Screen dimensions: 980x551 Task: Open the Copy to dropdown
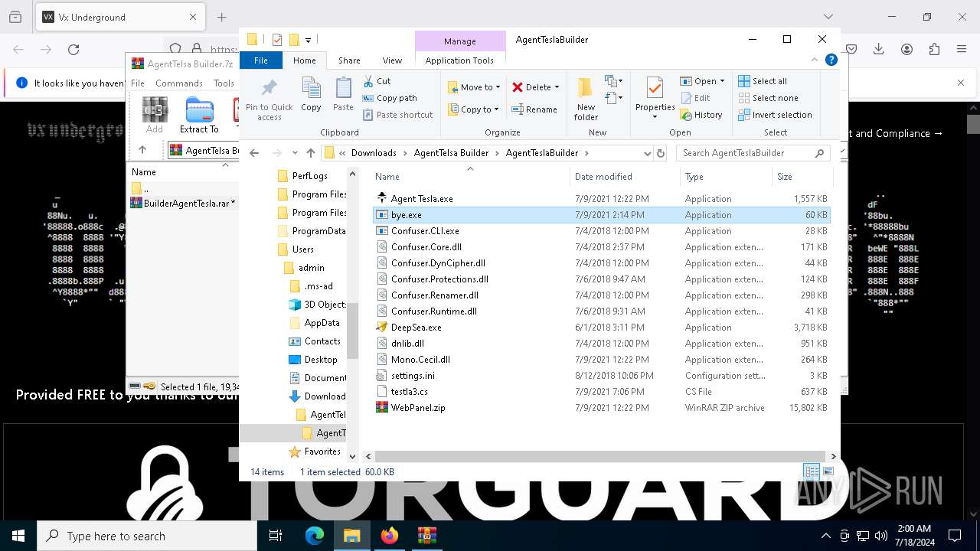pyautogui.click(x=473, y=109)
